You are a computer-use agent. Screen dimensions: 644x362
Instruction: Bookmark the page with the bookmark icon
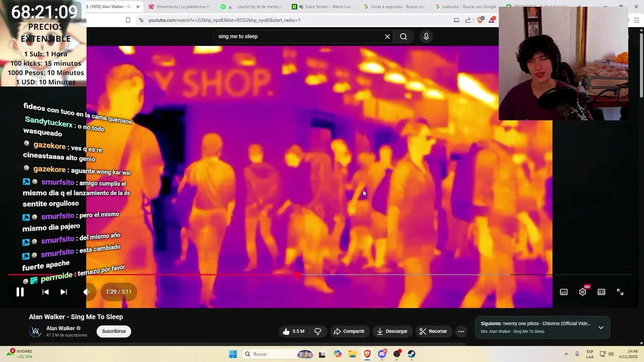pyautogui.click(x=128, y=20)
